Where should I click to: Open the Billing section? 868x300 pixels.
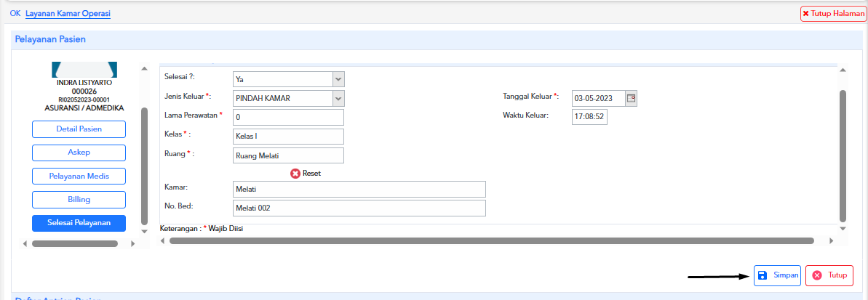click(x=79, y=199)
